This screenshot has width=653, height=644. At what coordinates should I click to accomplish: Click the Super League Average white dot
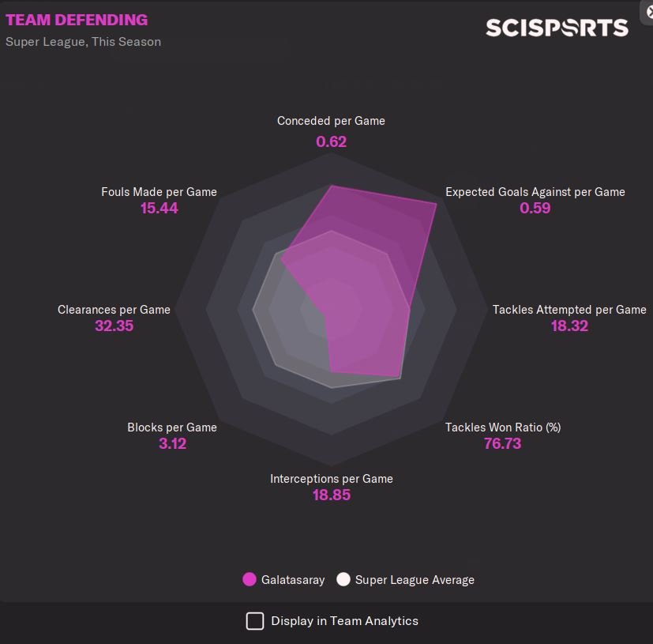click(x=343, y=579)
